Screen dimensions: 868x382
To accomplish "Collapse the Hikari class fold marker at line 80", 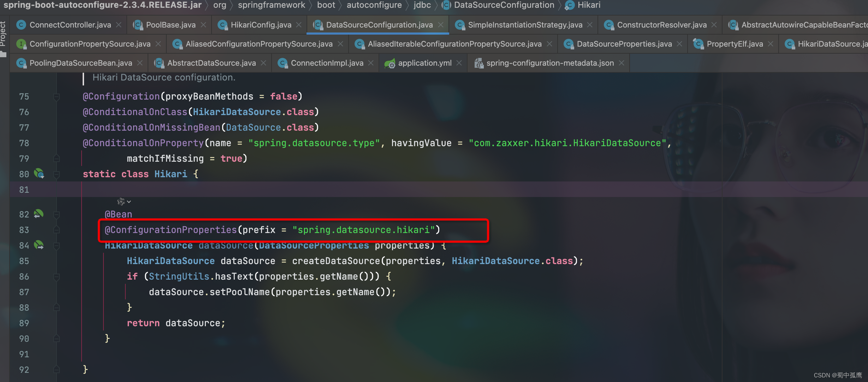I will [57, 174].
